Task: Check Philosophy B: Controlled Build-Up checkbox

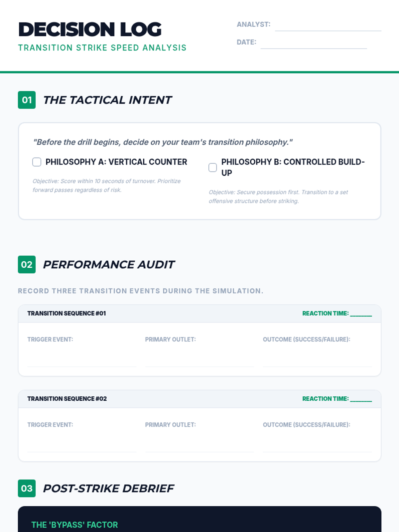Action: tap(212, 168)
